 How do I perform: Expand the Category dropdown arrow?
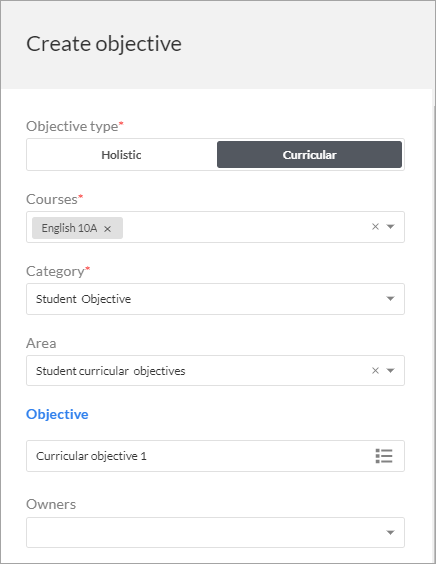tap(390, 299)
